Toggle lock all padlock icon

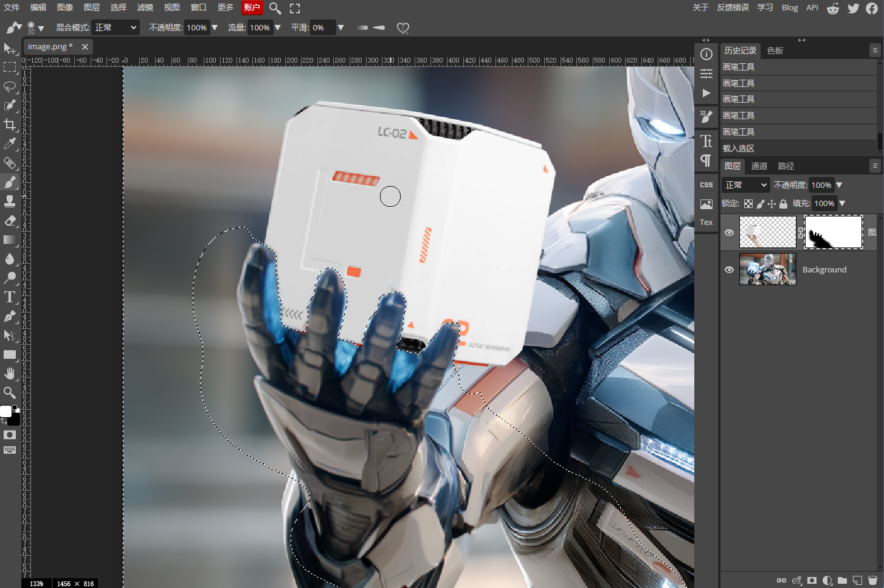pos(784,204)
